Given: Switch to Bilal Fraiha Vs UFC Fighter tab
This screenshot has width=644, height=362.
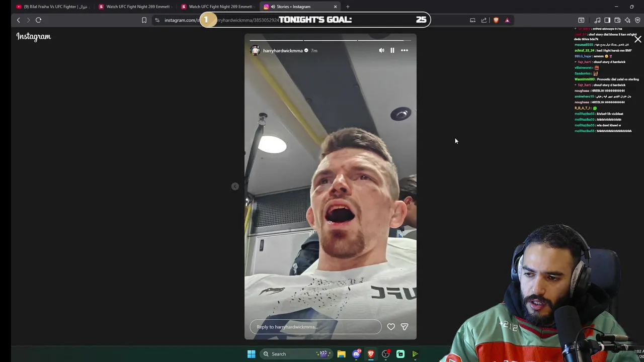Looking at the screenshot, I should [x=53, y=7].
